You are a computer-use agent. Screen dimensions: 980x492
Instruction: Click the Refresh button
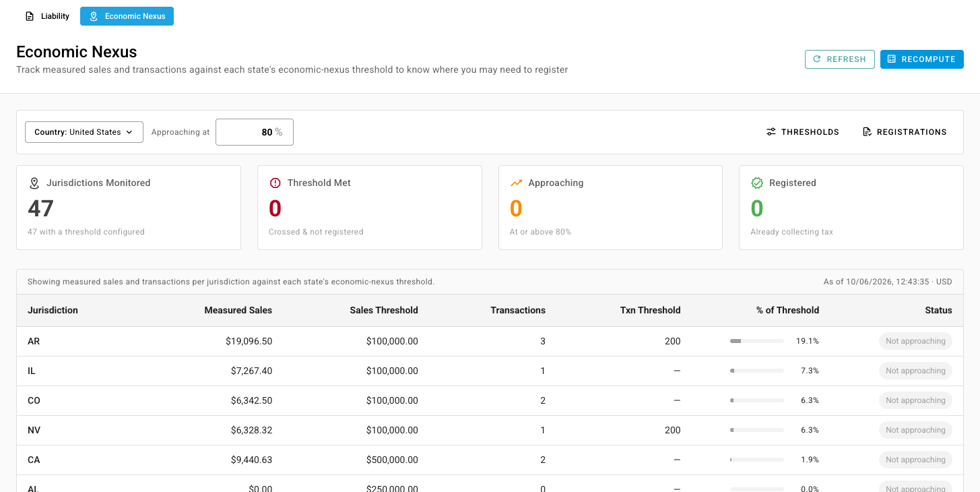click(x=840, y=59)
